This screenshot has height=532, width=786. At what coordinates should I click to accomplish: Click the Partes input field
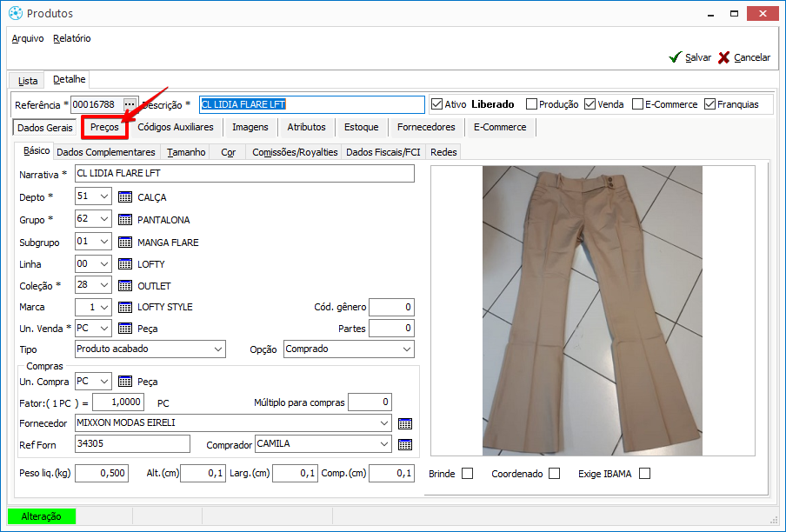pos(391,328)
